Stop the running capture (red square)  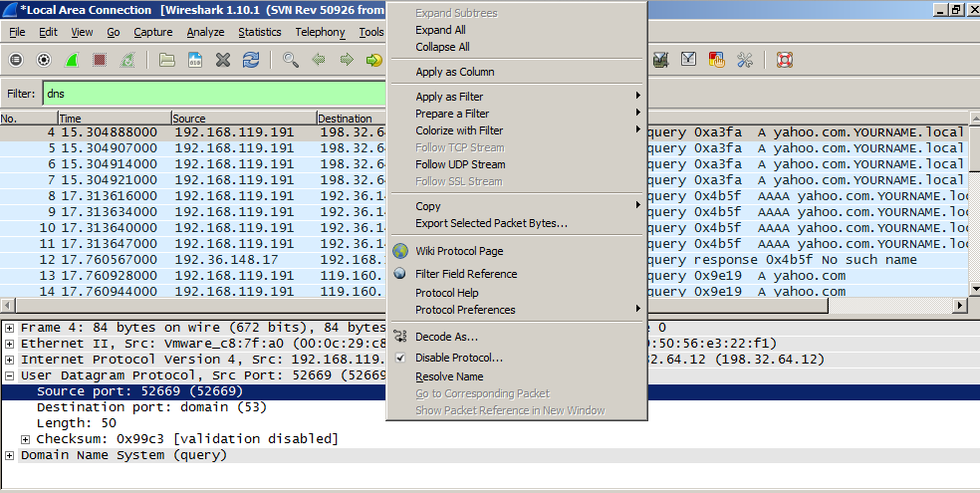(x=100, y=60)
